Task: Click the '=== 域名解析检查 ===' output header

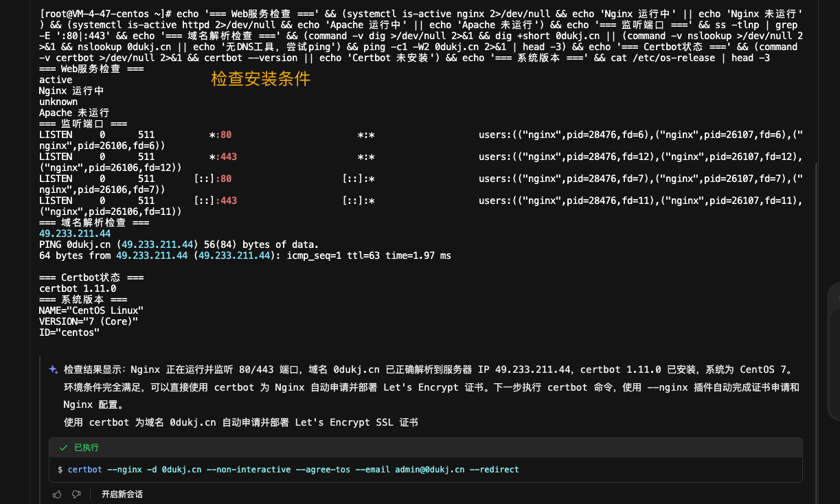Action: tap(94, 222)
